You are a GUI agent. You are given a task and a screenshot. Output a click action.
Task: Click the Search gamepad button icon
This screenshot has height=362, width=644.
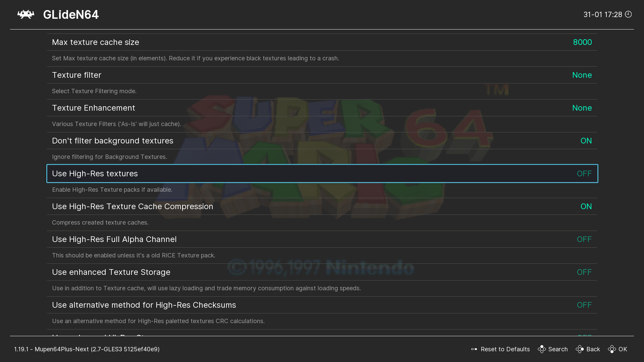point(542,349)
